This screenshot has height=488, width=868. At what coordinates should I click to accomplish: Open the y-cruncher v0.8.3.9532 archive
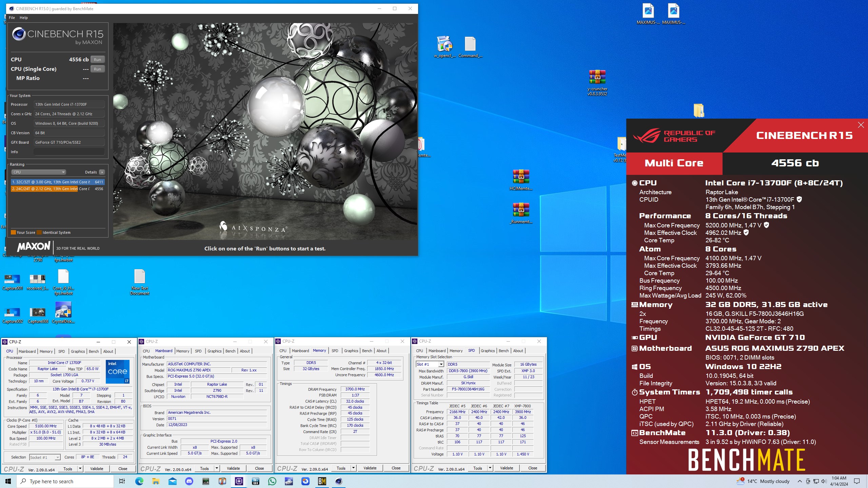tap(597, 83)
